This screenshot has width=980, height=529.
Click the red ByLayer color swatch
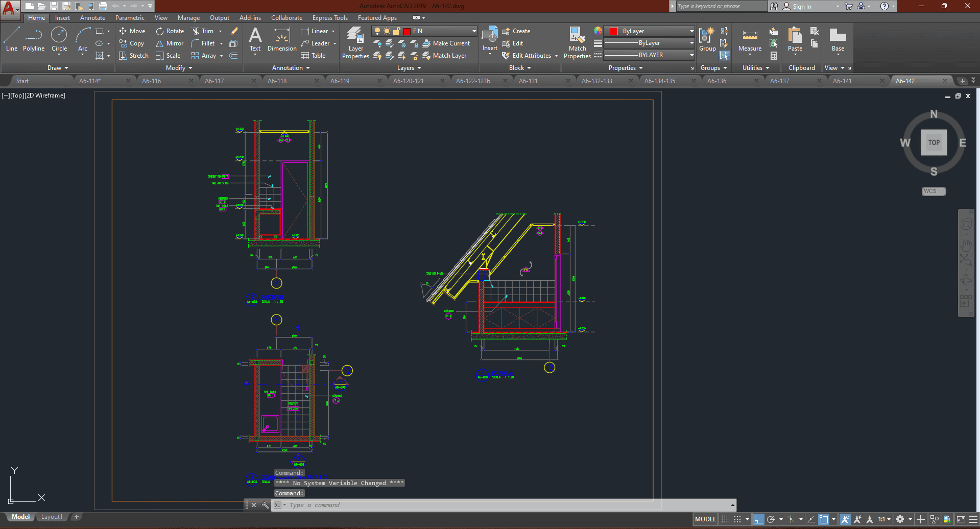click(x=614, y=31)
